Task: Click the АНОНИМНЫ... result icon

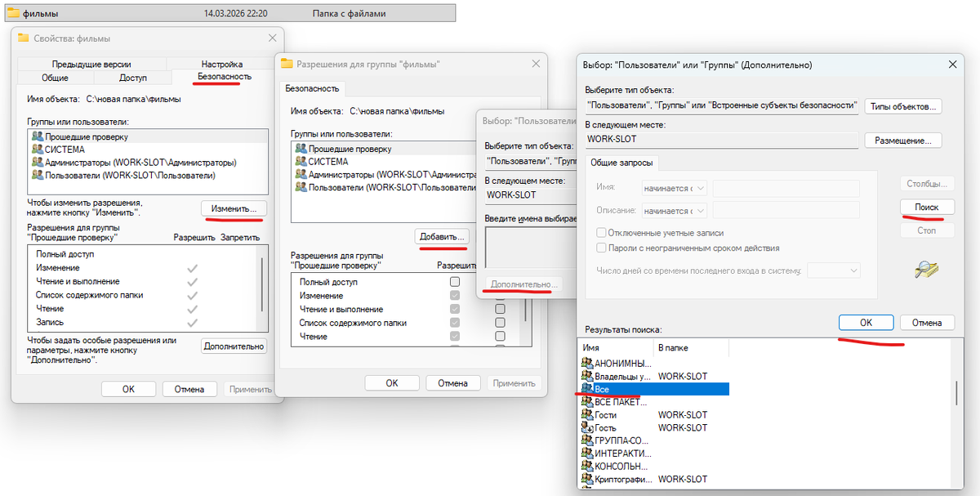Action: (x=586, y=363)
